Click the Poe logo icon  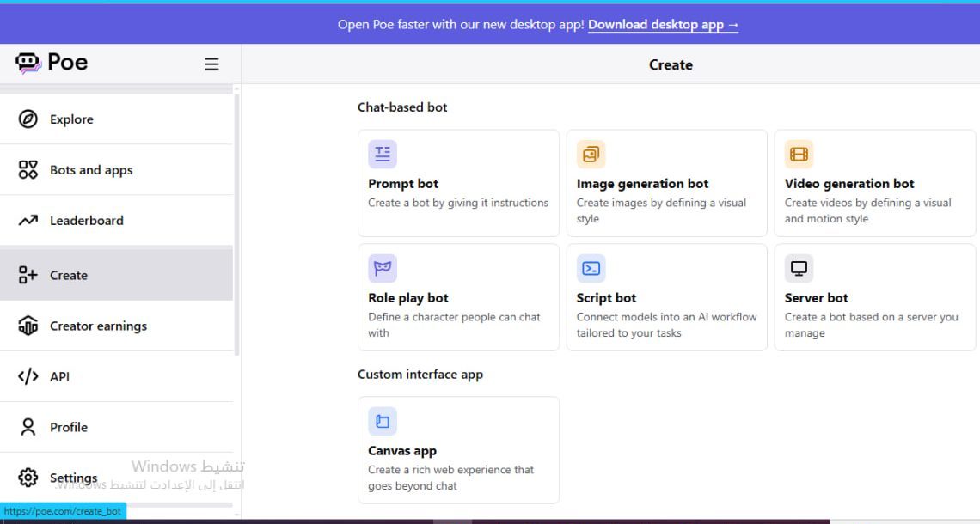pyautogui.click(x=28, y=63)
